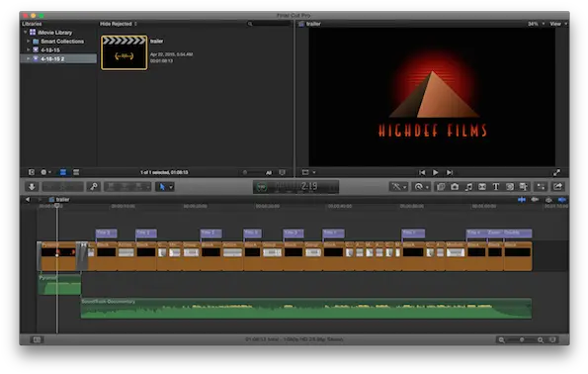Select the trailer project thumbnail
Screen dimensions: 588x374
coord(125,52)
